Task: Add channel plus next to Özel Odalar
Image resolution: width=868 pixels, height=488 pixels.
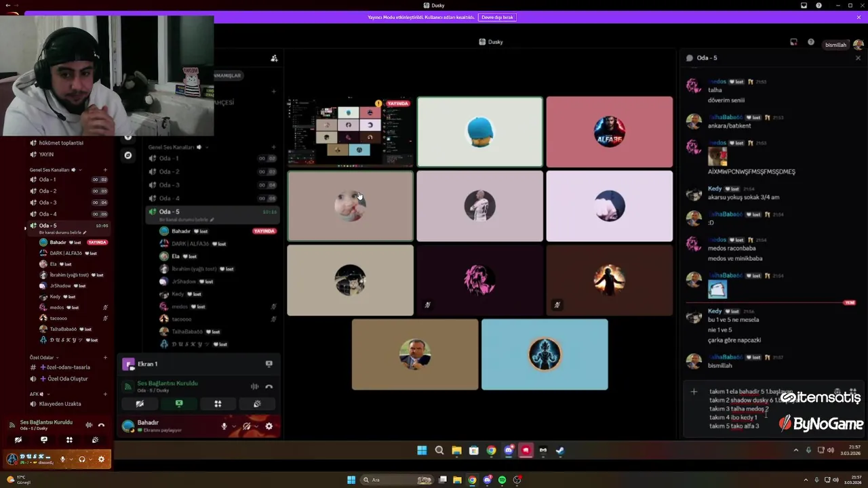Action: pyautogui.click(x=105, y=357)
